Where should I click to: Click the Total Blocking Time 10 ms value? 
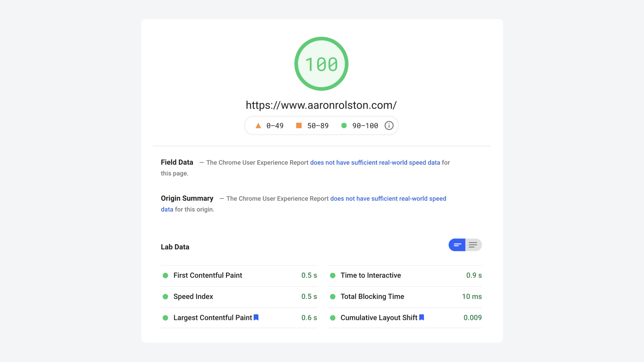[472, 296]
